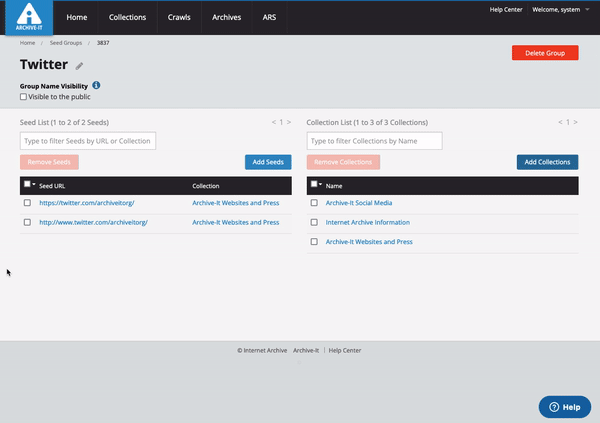The width and height of the screenshot is (600, 423).
Task: Toggle Visible to the public checkbox
Action: tap(24, 97)
